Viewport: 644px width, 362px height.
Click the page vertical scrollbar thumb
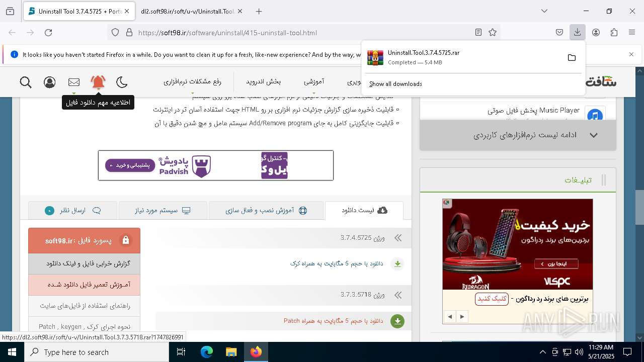pos(639,207)
